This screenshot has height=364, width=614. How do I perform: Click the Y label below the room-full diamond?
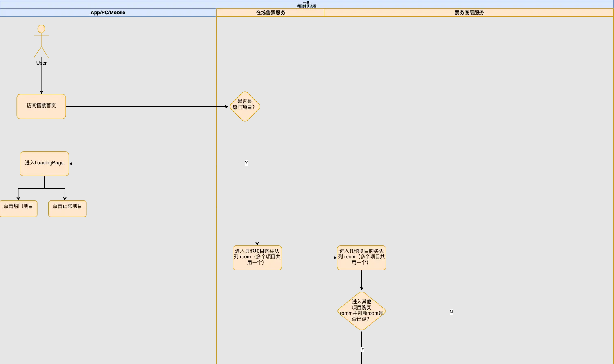[x=363, y=350]
